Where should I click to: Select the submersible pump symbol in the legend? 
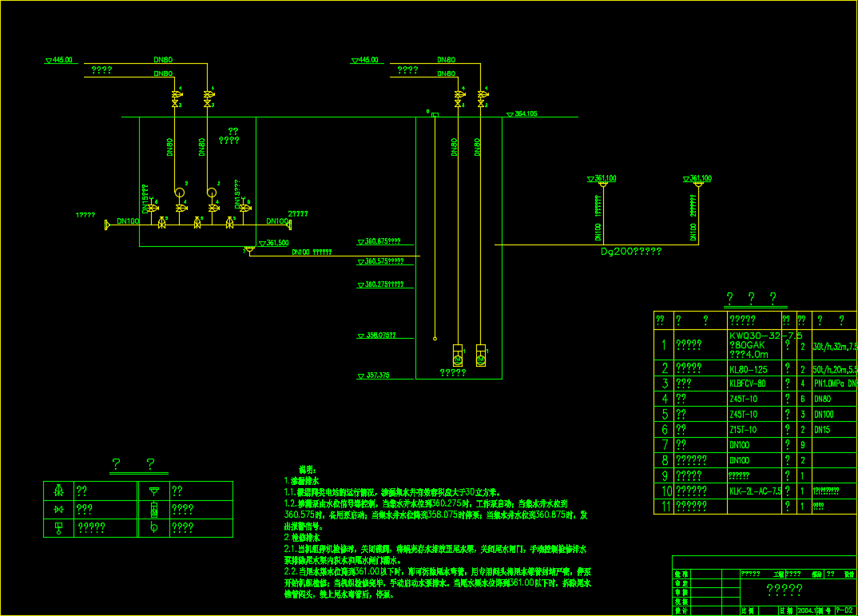pyautogui.click(x=153, y=510)
